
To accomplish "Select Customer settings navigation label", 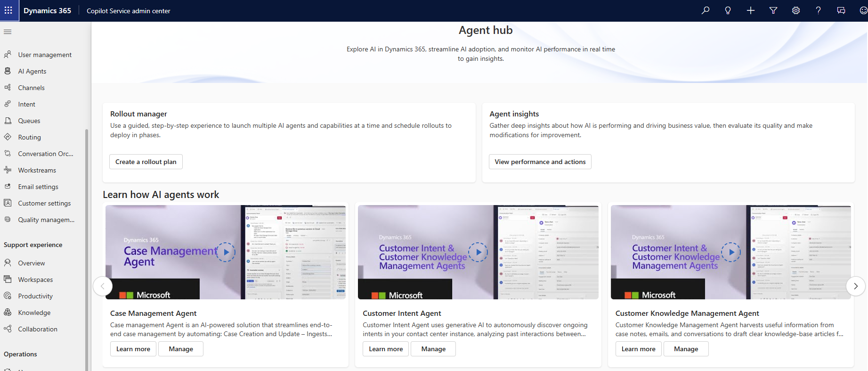I will (x=44, y=203).
